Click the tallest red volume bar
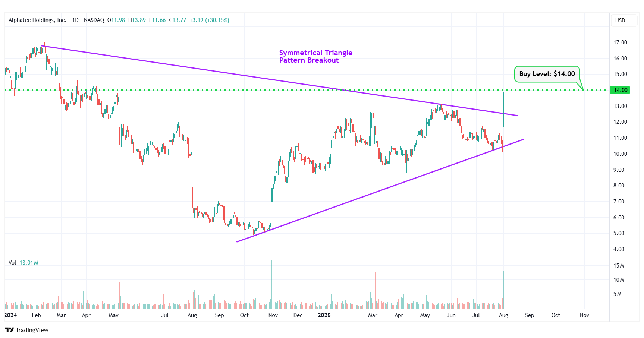This screenshot has height=338, width=644. [x=192, y=286]
